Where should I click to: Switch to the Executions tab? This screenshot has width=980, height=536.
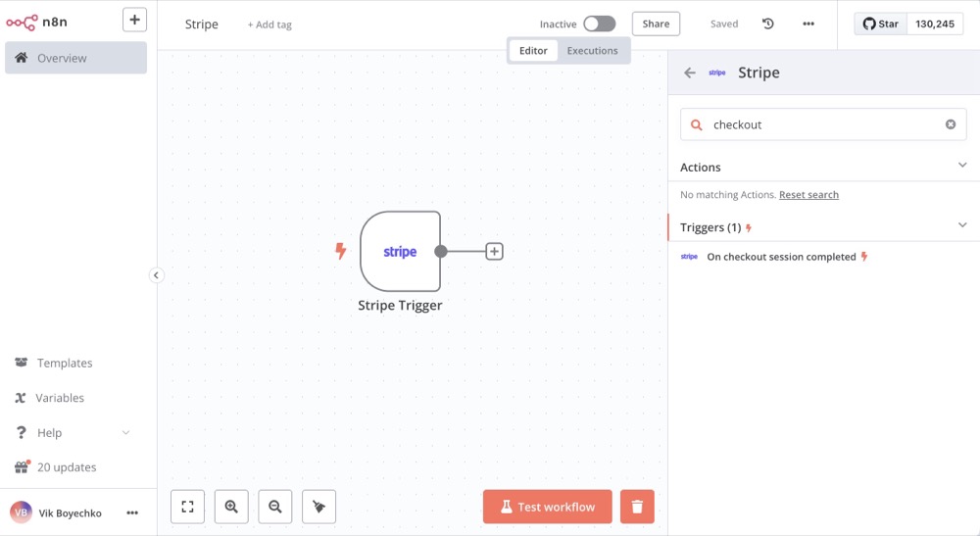click(x=593, y=51)
